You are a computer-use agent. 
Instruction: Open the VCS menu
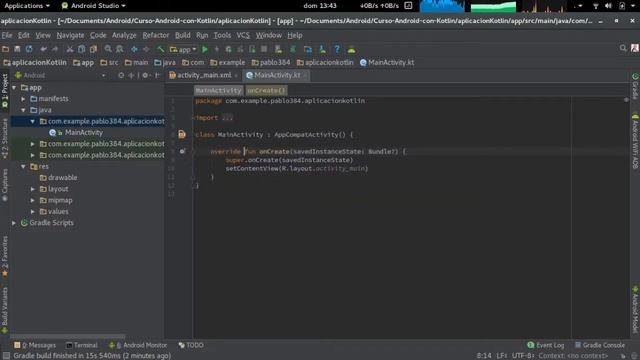coord(243,36)
